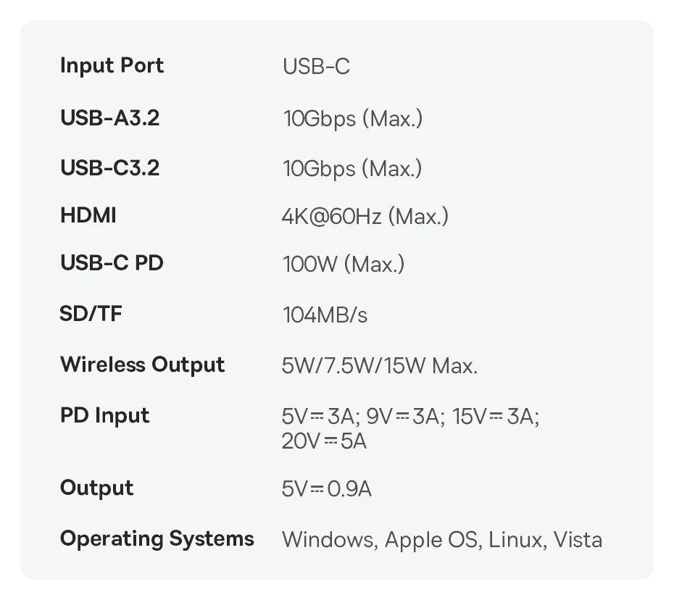The image size is (674, 616).
Task: Click the USB-C PD label
Action: click(x=112, y=263)
